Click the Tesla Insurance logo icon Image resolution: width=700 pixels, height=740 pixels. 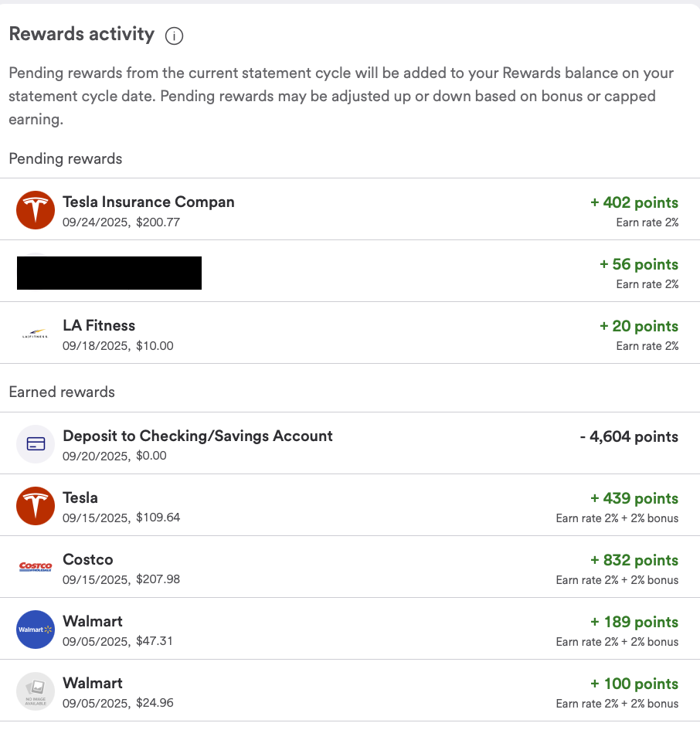click(36, 210)
